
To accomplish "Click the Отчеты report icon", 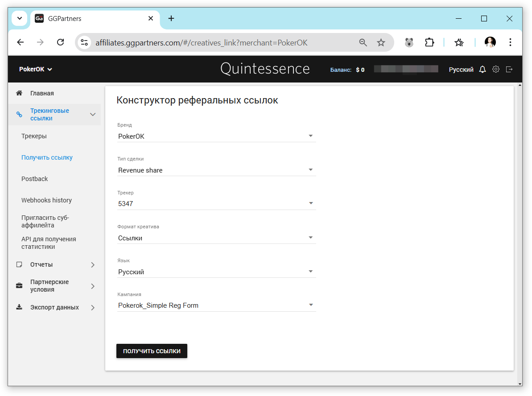I will [x=19, y=264].
